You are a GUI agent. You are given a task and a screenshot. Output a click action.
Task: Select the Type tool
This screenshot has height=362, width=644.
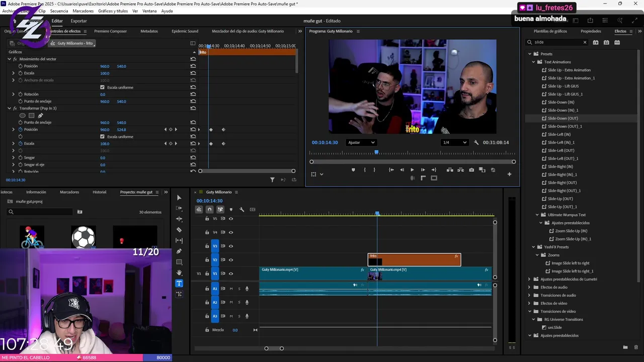click(x=179, y=283)
